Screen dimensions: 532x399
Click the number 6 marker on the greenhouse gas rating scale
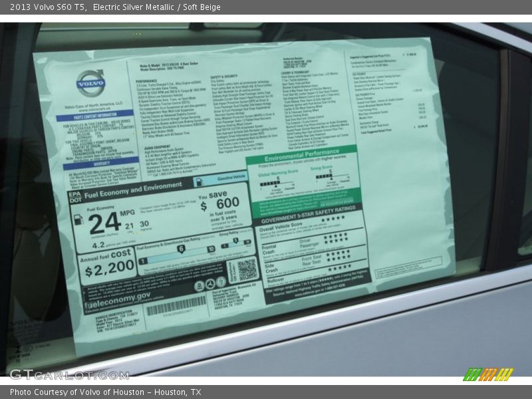[x=181, y=249]
